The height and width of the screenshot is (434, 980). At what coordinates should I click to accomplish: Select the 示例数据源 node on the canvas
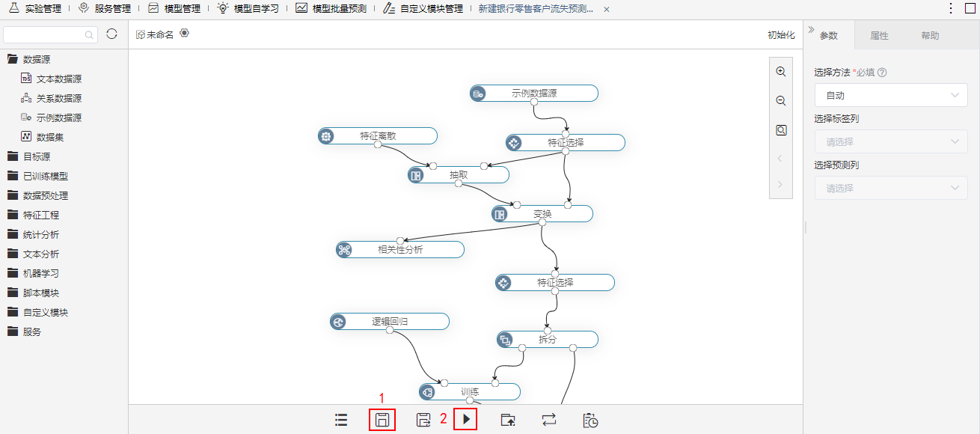[x=533, y=93]
